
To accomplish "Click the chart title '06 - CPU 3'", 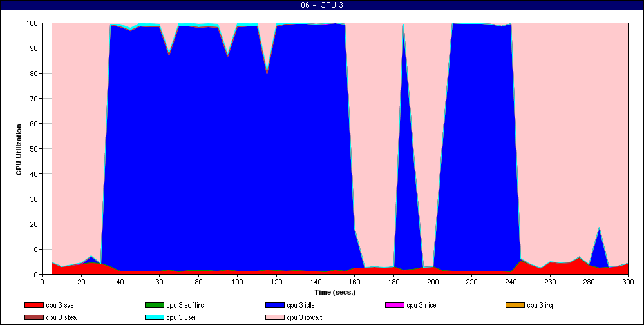I will coord(321,5).
